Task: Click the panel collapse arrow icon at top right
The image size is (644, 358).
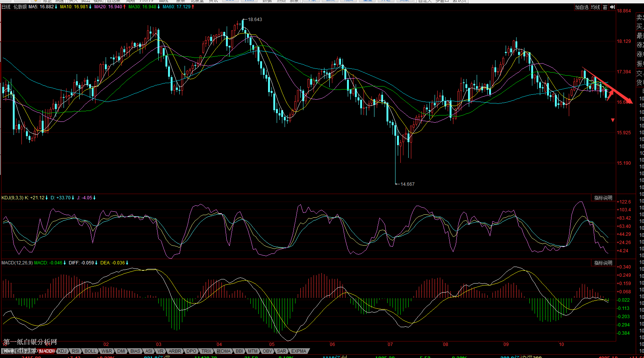Action: coord(612,7)
